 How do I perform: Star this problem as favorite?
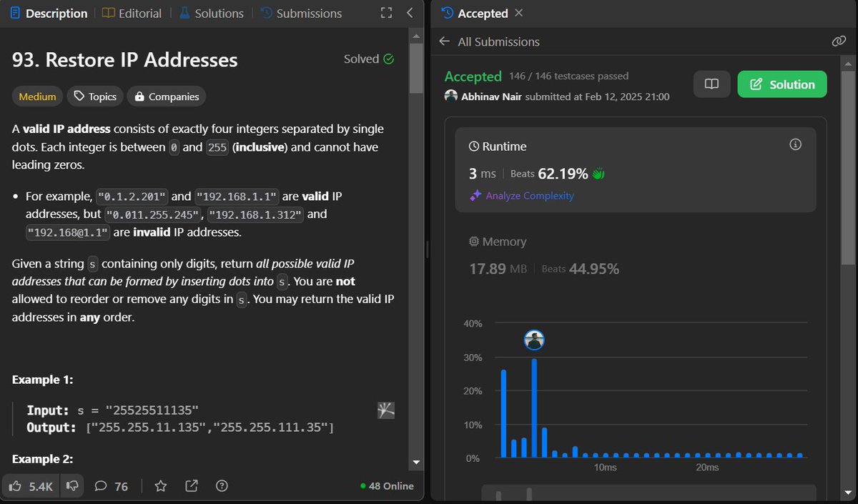tap(161, 486)
